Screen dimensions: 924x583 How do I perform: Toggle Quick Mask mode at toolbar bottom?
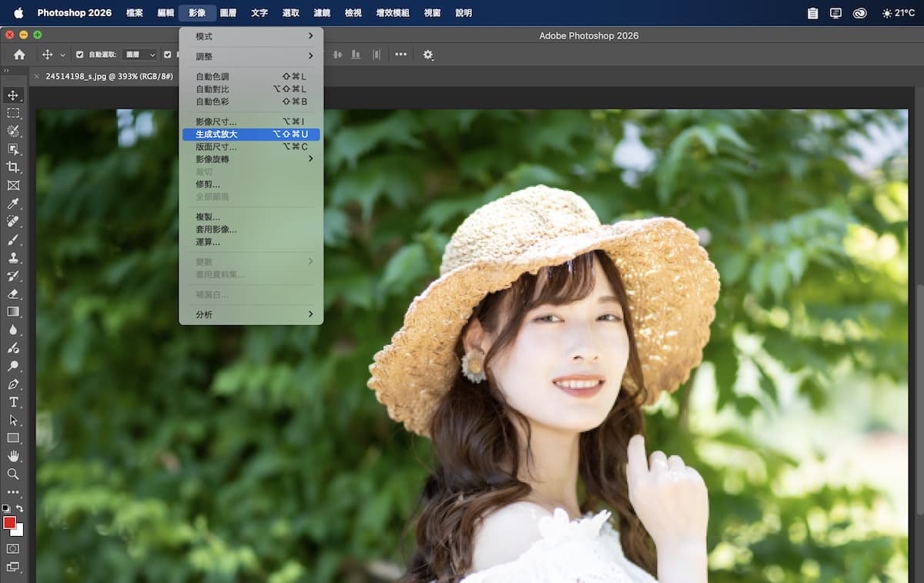[x=13, y=548]
